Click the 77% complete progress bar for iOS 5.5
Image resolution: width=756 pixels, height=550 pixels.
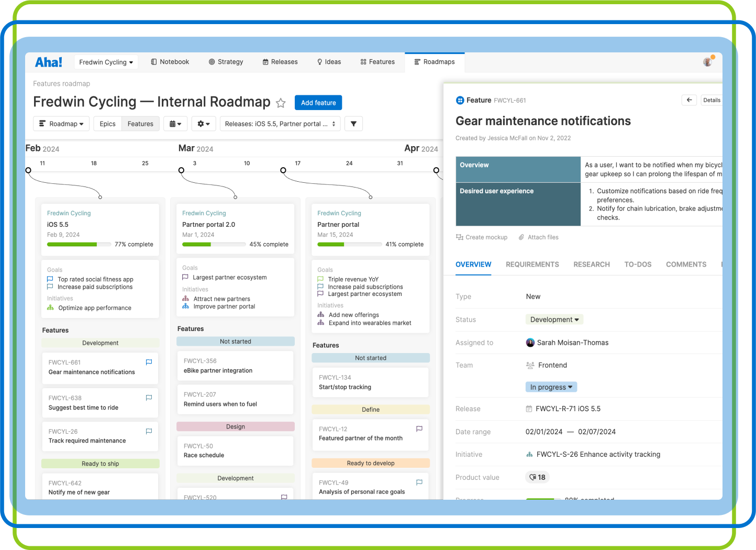[x=79, y=244]
